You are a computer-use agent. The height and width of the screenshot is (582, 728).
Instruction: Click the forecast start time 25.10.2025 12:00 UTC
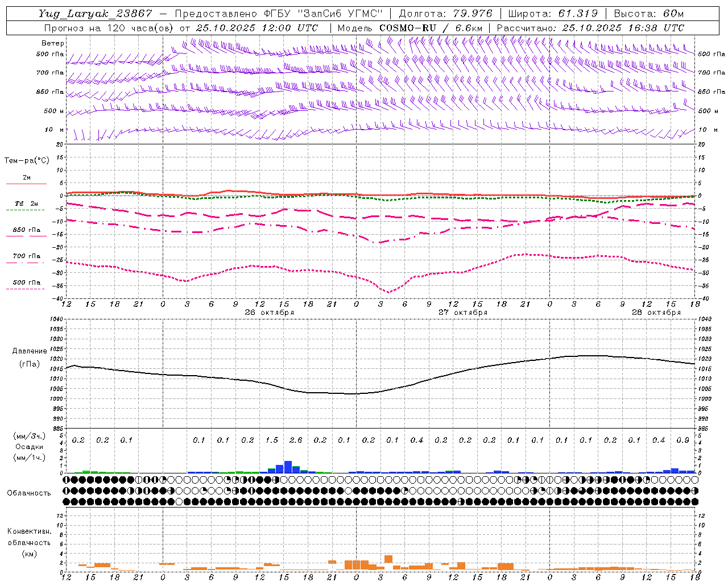257,28
